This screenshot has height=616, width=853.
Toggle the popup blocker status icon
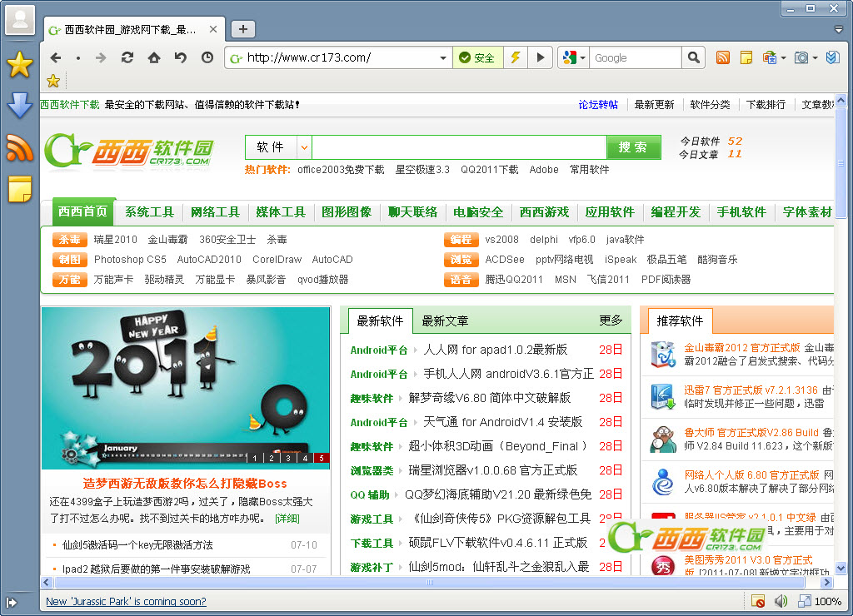tap(758, 601)
